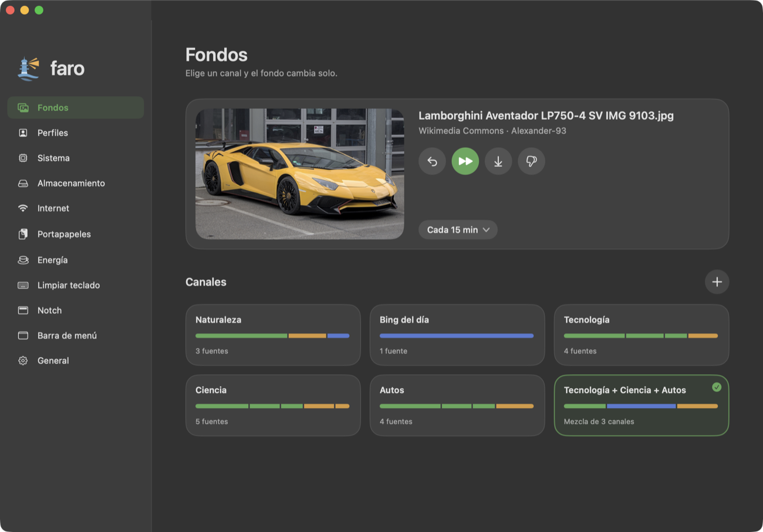
Task: Click the Wikimedia Commons · Alexander-93 credit
Action: pyautogui.click(x=492, y=131)
